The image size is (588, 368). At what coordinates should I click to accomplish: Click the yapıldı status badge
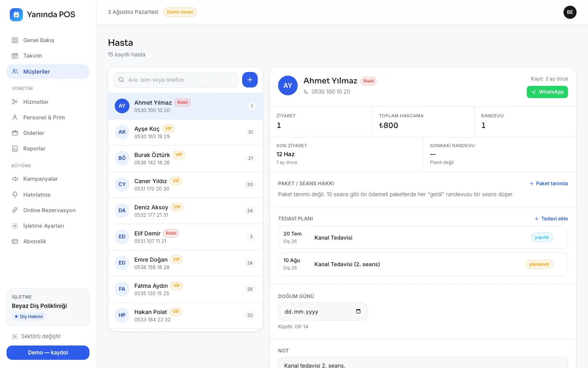542,237
